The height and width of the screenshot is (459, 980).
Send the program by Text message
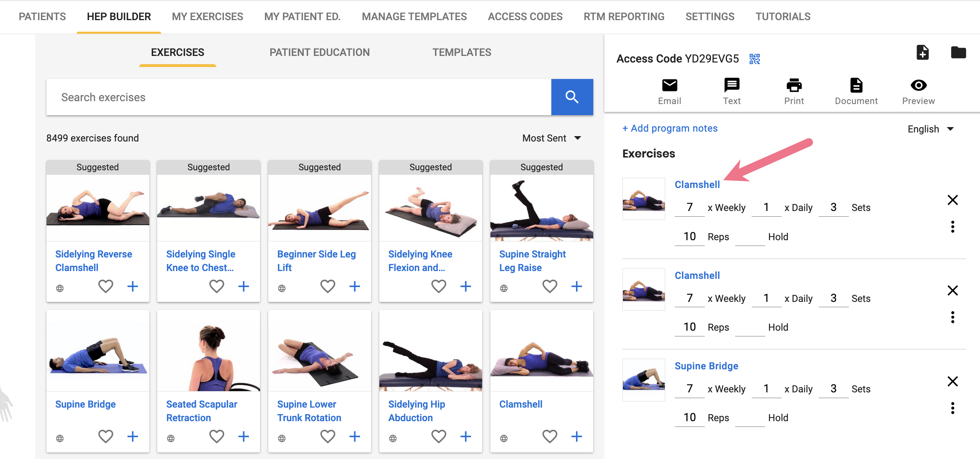(732, 91)
